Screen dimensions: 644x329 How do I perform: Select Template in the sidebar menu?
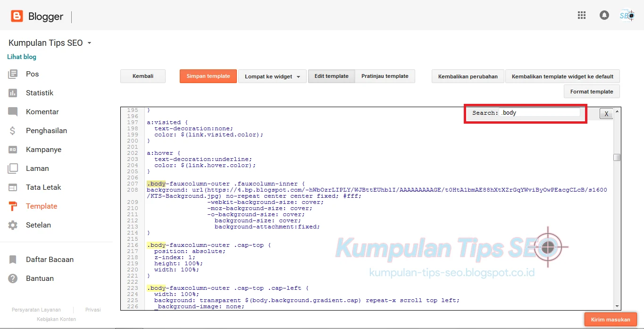pos(42,206)
